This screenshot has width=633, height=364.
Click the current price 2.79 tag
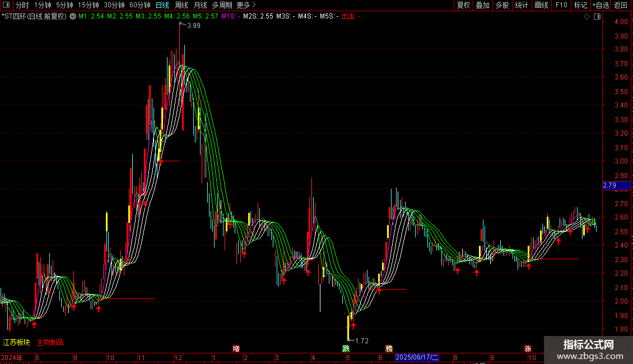click(x=616, y=185)
